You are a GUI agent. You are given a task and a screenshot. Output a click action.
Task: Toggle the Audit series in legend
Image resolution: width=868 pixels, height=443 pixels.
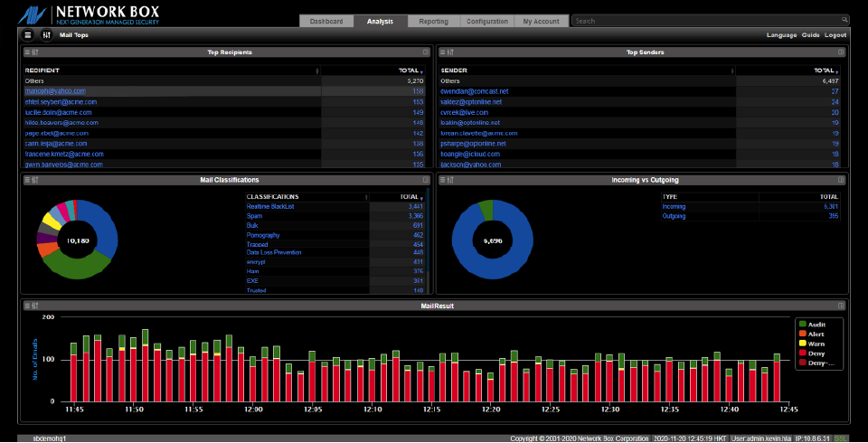[x=812, y=325]
